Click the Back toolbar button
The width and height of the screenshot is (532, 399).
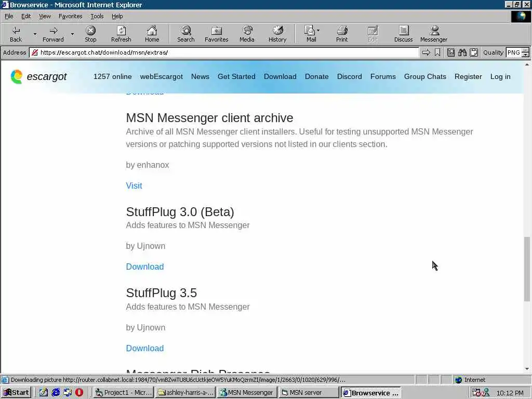click(x=16, y=34)
